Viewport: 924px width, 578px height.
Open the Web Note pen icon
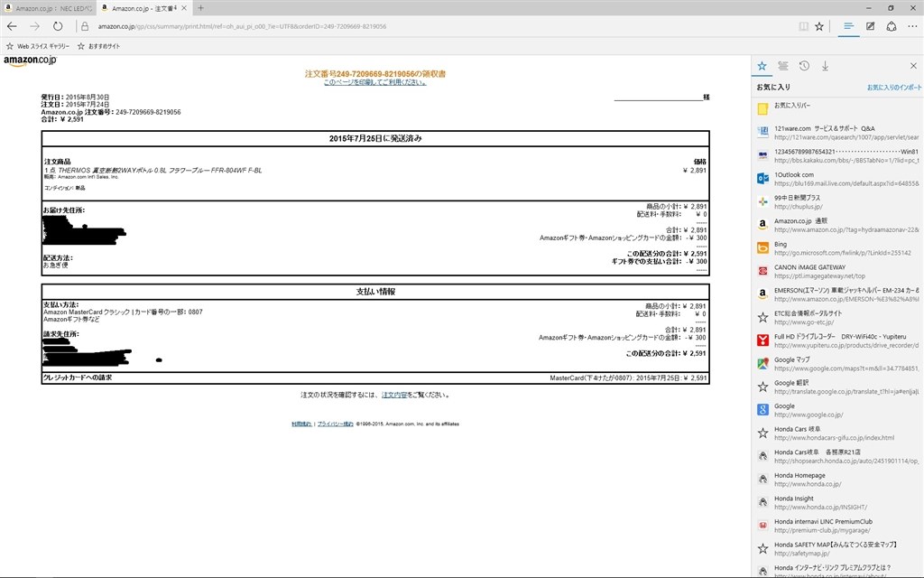tap(871, 26)
